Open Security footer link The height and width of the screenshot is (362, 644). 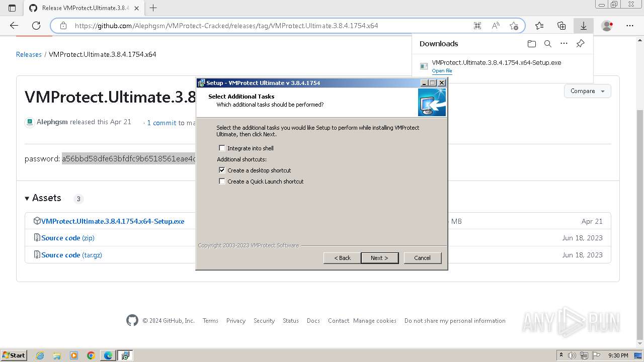(x=264, y=321)
